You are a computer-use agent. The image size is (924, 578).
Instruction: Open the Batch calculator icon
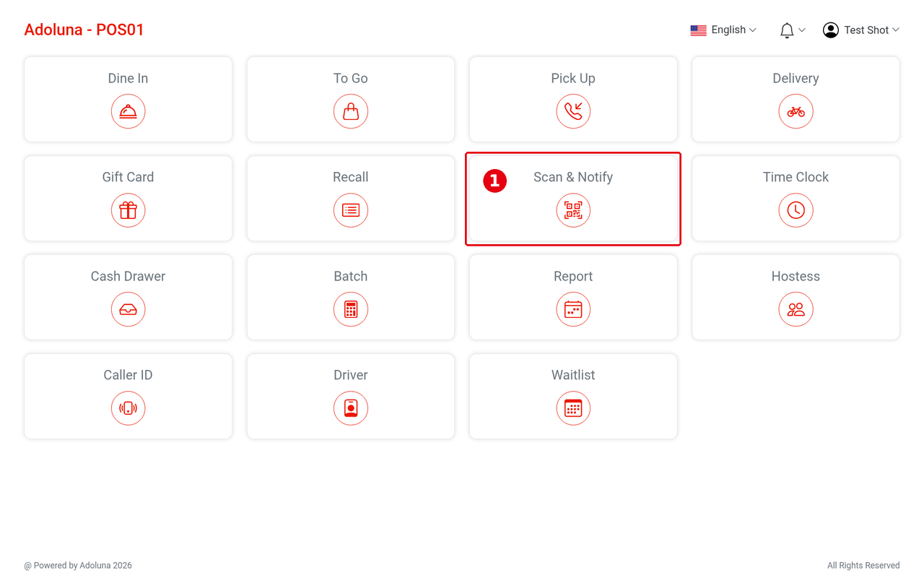coord(351,309)
